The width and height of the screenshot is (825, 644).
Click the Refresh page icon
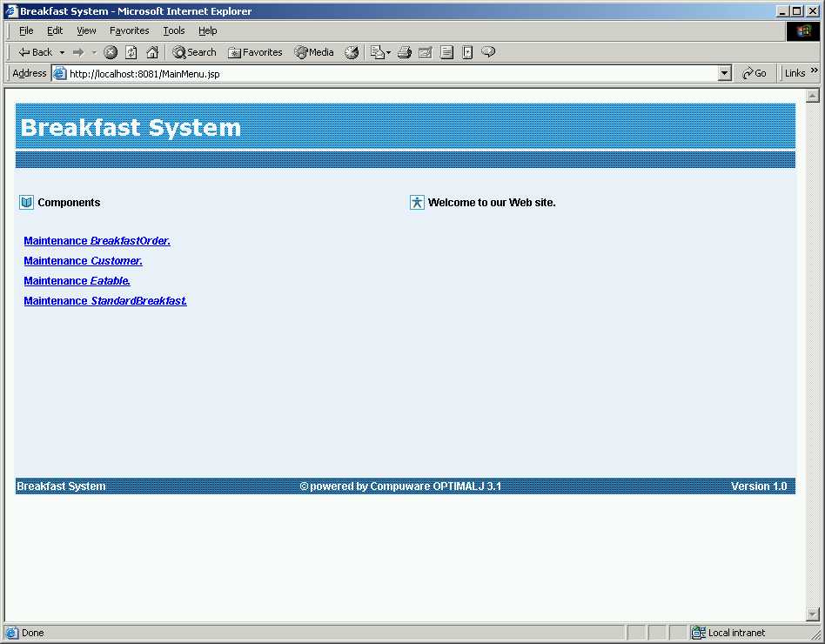point(131,52)
